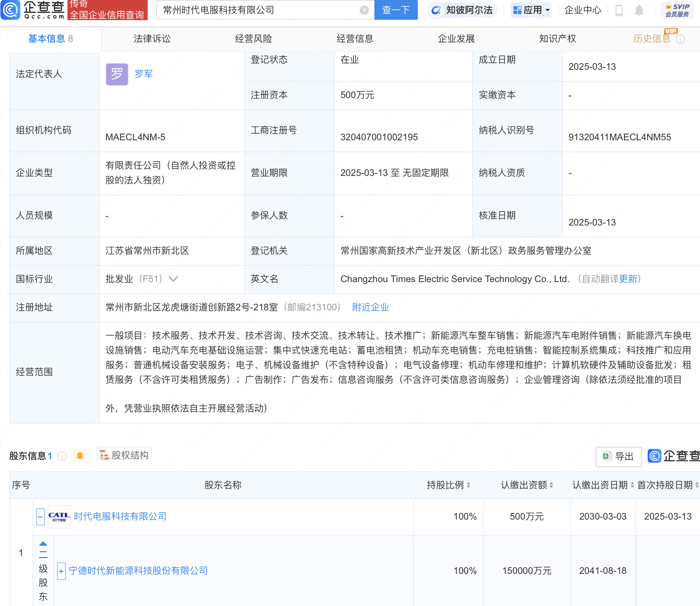Open 企业中心 link
Viewport: 700px width, 606px height.
click(x=583, y=10)
